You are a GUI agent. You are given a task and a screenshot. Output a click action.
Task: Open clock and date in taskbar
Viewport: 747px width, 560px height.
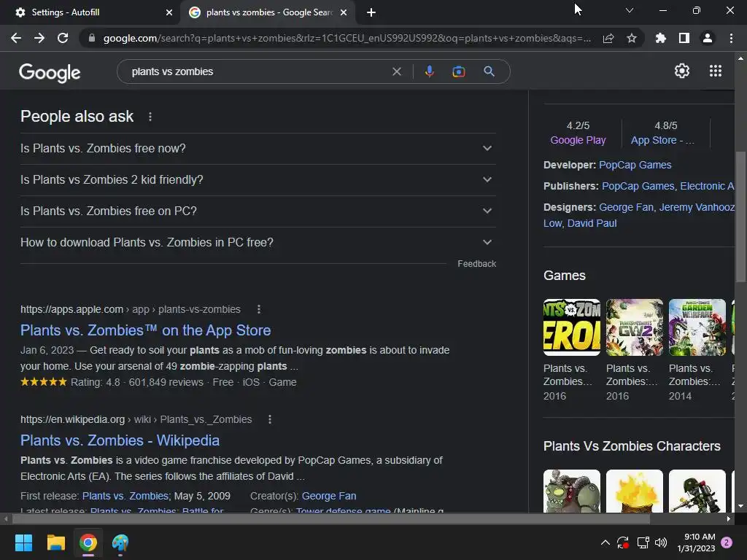click(696, 542)
